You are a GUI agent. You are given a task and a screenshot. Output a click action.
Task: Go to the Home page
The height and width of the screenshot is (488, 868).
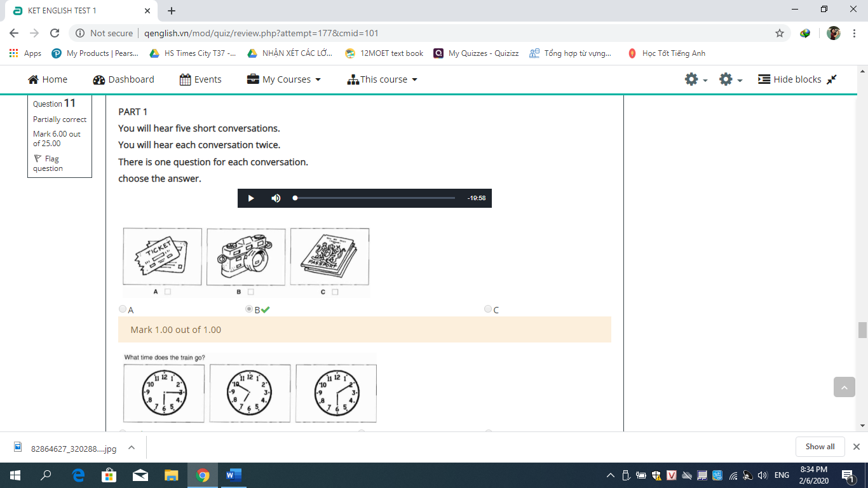48,79
